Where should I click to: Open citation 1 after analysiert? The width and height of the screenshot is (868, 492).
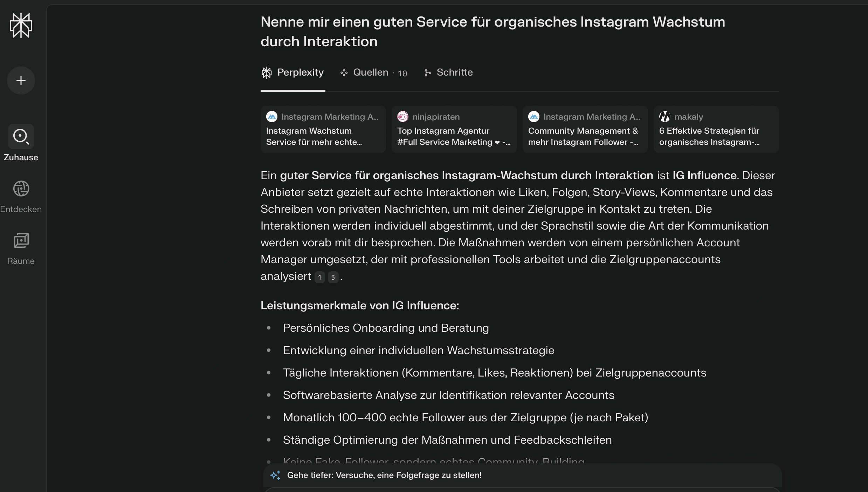click(x=319, y=277)
